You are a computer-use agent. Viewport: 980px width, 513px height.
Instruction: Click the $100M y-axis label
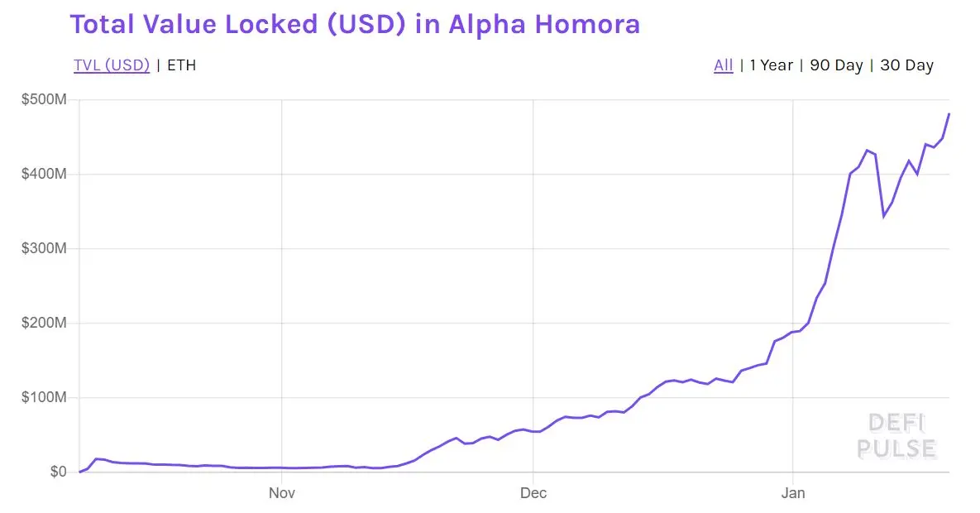point(44,397)
